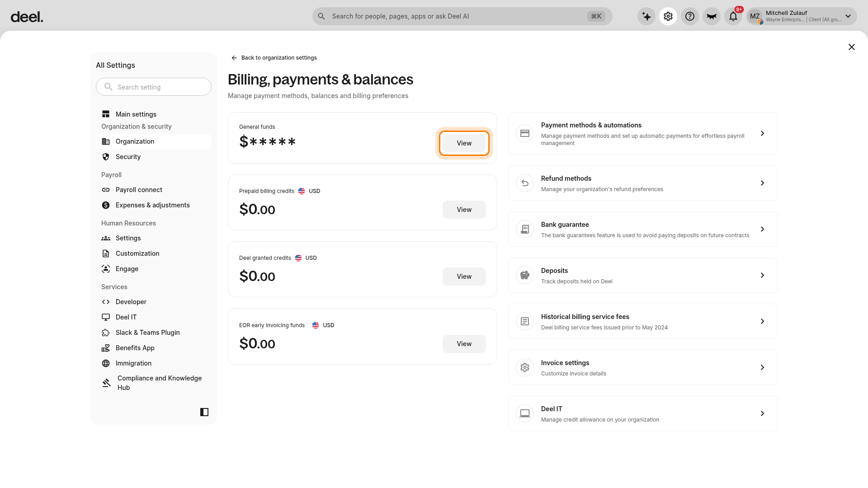Open Slack & Teams Plugin settings
This screenshot has width=868, height=488.
point(154,333)
